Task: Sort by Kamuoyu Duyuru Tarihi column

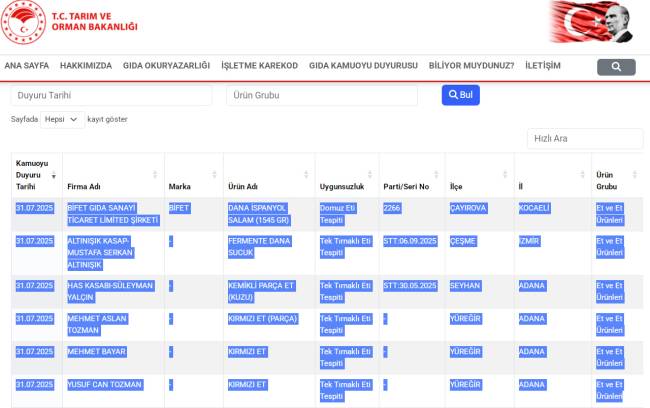Action: tap(36, 175)
